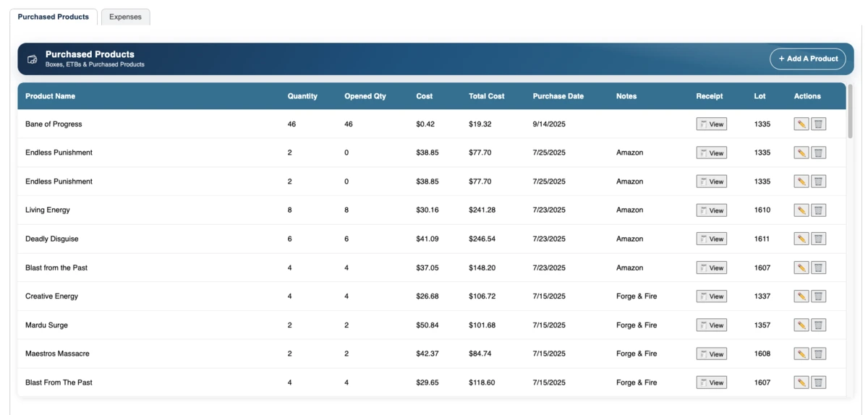Remove the Mardu Surge row

818,325
